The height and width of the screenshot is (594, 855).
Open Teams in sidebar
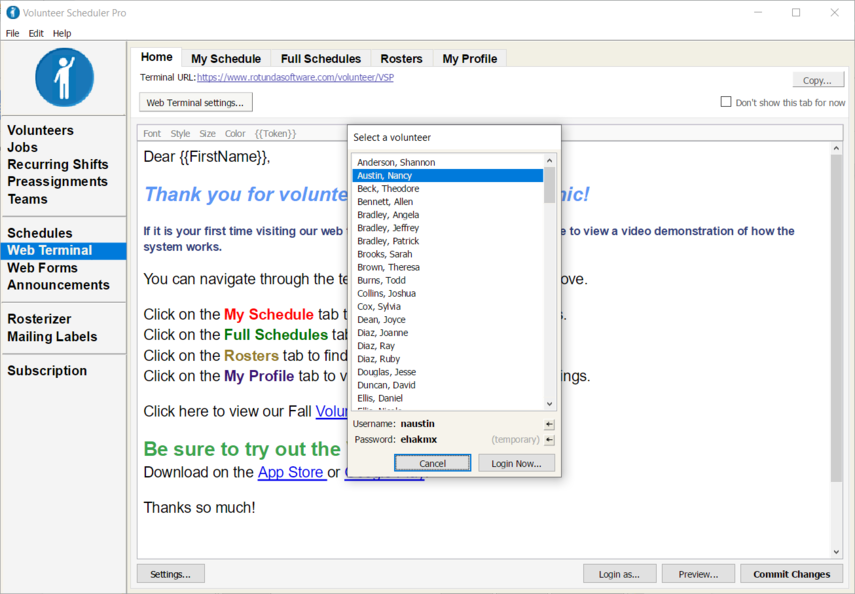coord(27,199)
